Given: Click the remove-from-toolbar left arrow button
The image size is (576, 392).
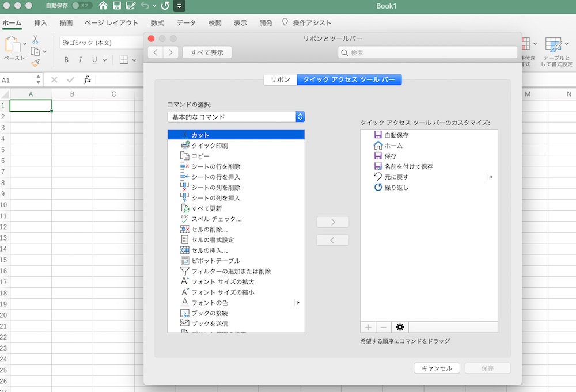Looking at the screenshot, I should (x=332, y=240).
